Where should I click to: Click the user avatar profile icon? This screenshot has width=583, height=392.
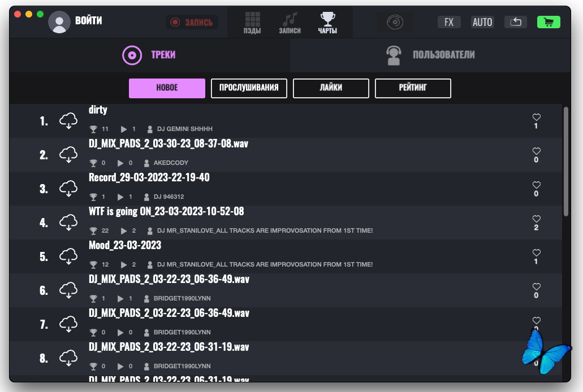(x=59, y=22)
